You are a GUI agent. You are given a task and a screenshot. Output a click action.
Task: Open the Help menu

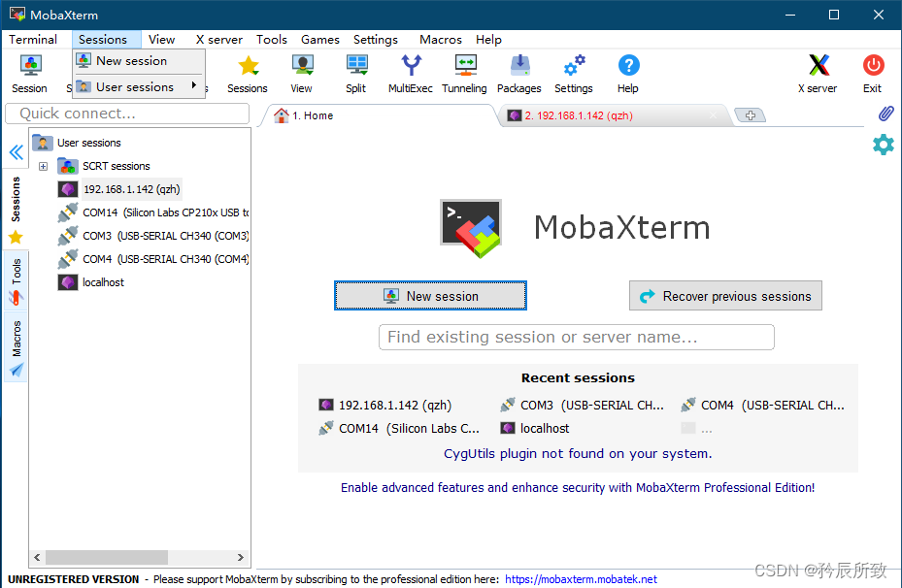[x=488, y=39]
